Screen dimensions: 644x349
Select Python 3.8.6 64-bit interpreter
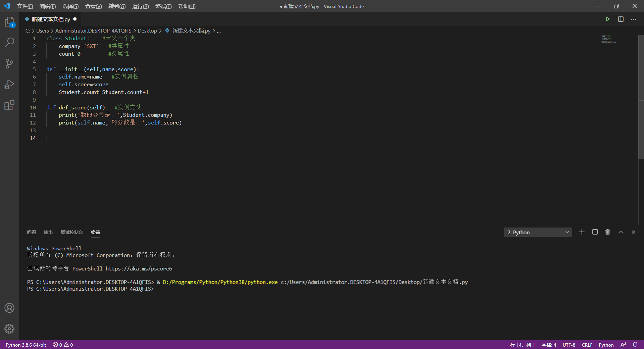pos(26,345)
